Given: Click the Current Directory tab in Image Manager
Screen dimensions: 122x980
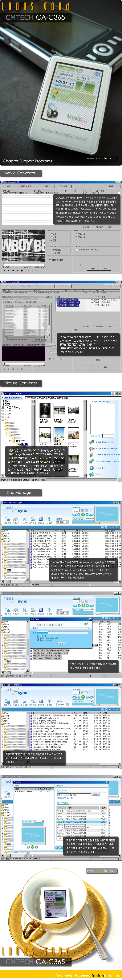Looking at the screenshot, I should (12, 398).
